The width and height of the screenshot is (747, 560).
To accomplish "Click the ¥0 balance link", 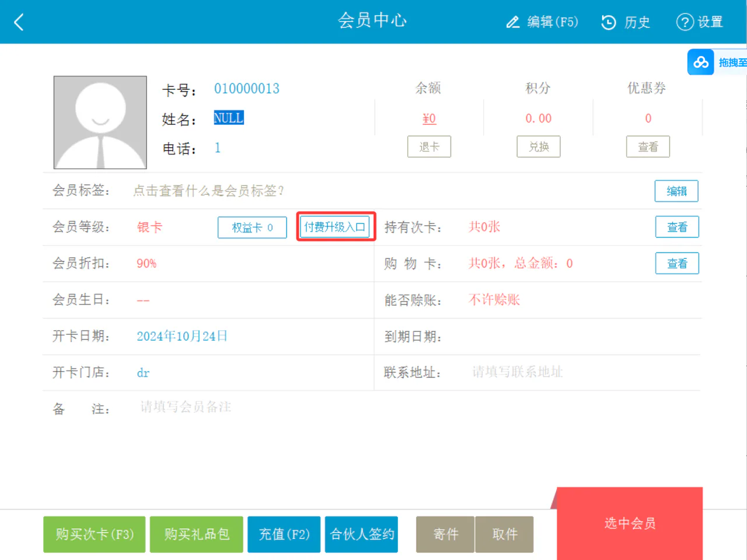I will click(429, 118).
